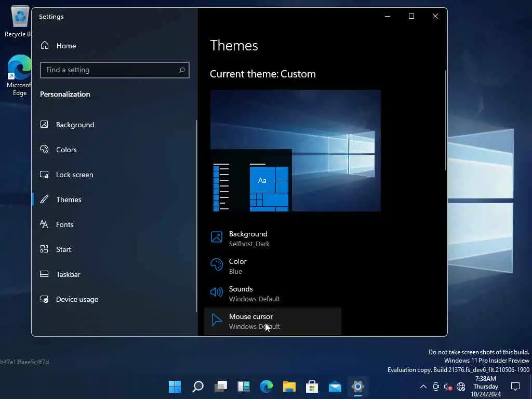Focus the Find a setting search box

point(114,70)
